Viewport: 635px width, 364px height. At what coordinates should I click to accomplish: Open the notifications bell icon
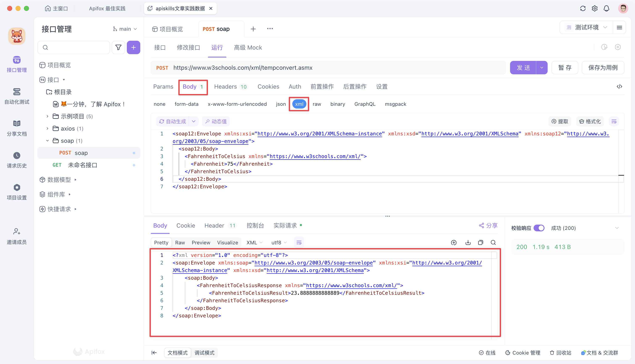click(606, 8)
